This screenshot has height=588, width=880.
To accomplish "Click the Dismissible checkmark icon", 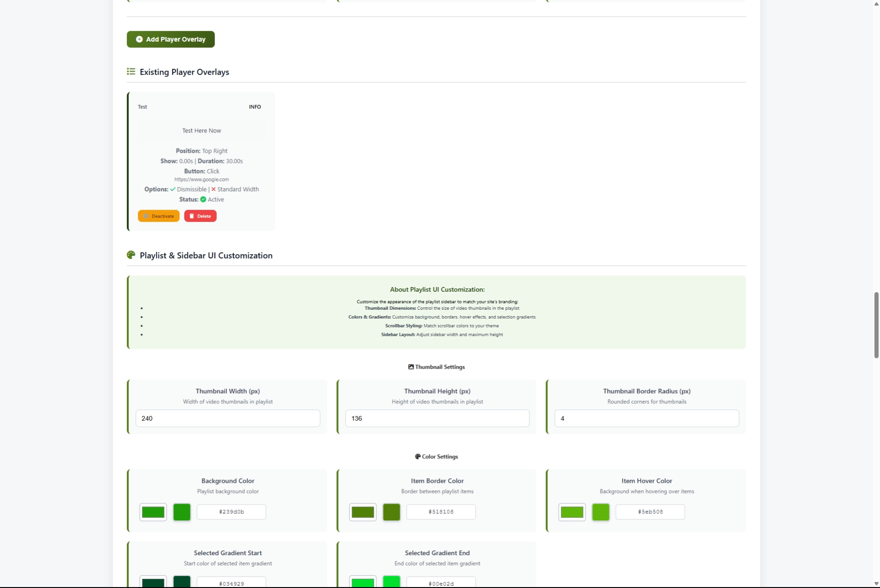I will (x=173, y=189).
